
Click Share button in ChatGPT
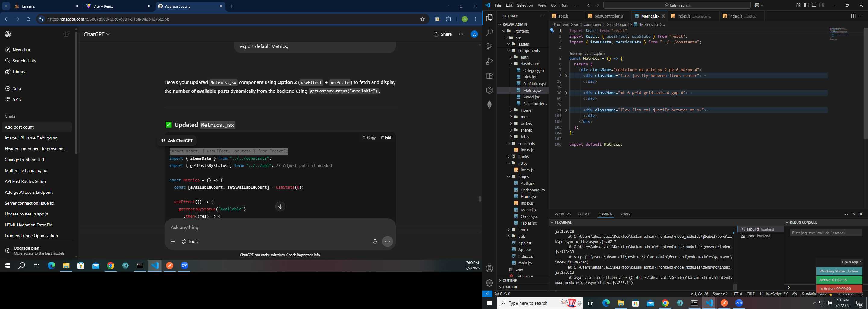pyautogui.click(x=443, y=34)
